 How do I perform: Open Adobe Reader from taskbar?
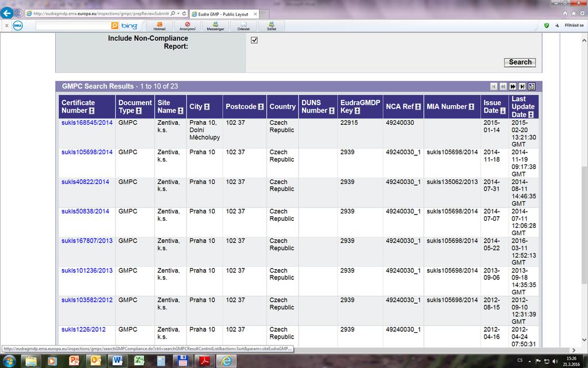(205, 361)
